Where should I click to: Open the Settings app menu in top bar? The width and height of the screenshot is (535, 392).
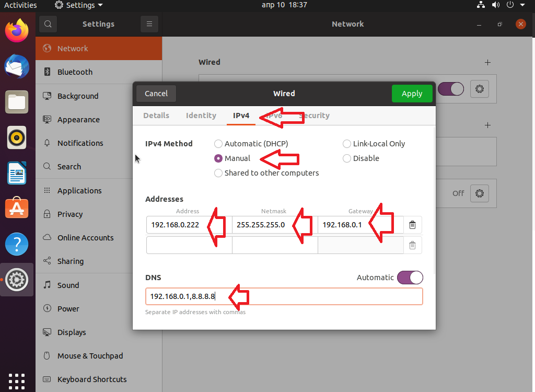(x=79, y=5)
